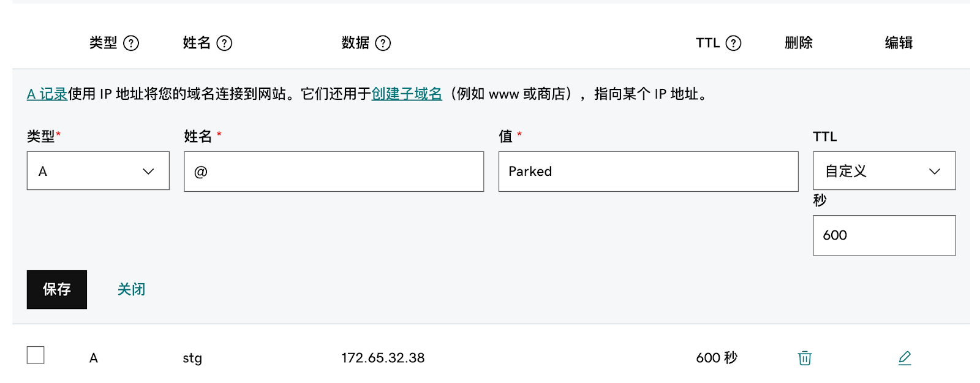Image resolution: width=980 pixels, height=383 pixels.
Task: Click the 编辑 column header
Action: [x=899, y=43]
